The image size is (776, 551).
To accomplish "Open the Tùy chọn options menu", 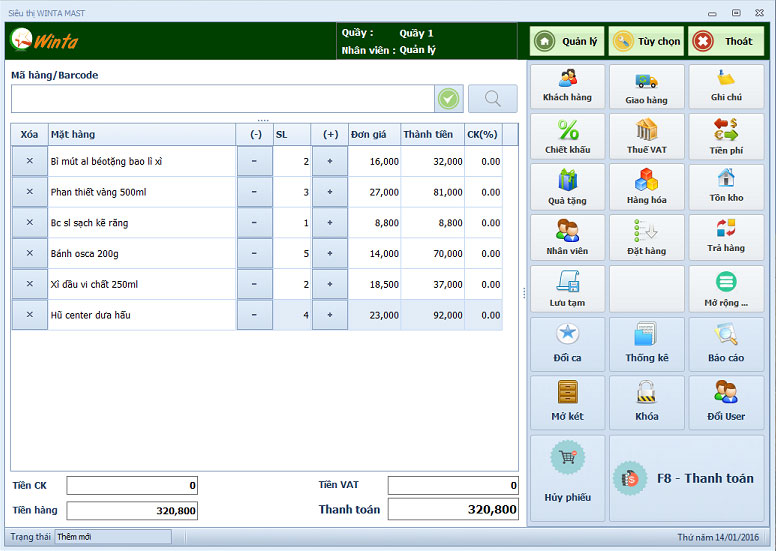I will click(646, 41).
